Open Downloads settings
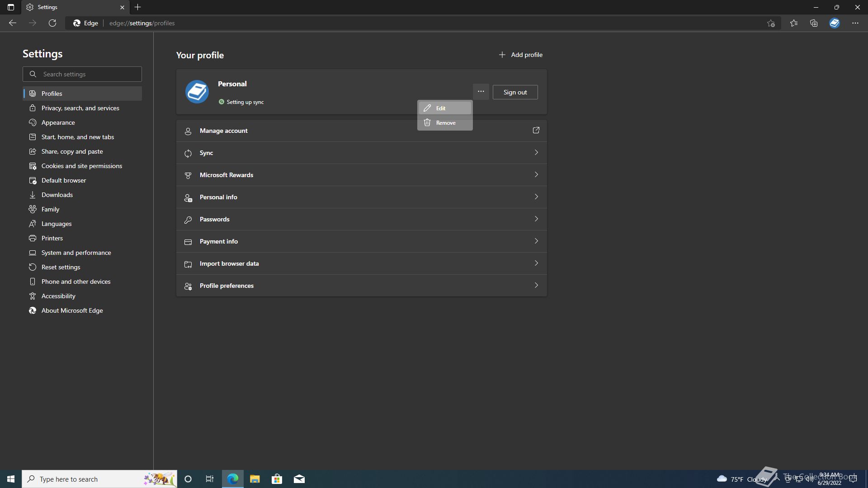 pyautogui.click(x=82, y=195)
